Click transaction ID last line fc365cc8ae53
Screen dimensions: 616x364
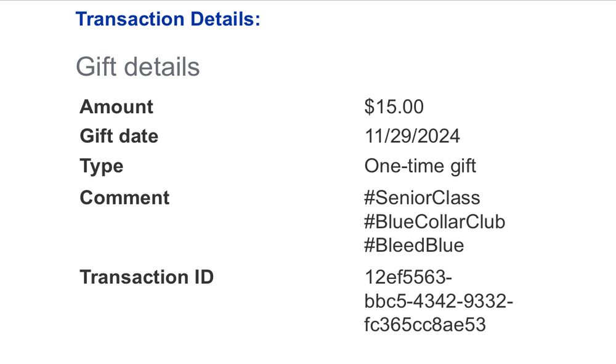pos(425,325)
